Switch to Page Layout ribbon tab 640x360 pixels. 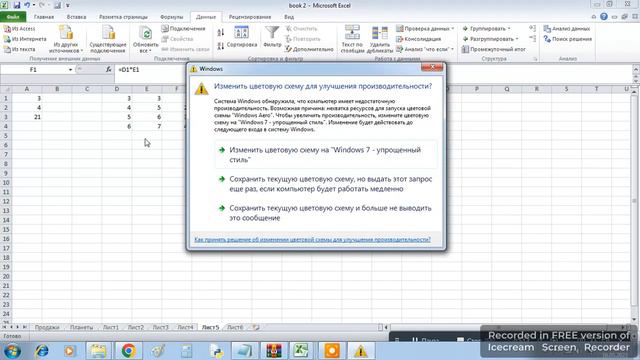(123, 17)
